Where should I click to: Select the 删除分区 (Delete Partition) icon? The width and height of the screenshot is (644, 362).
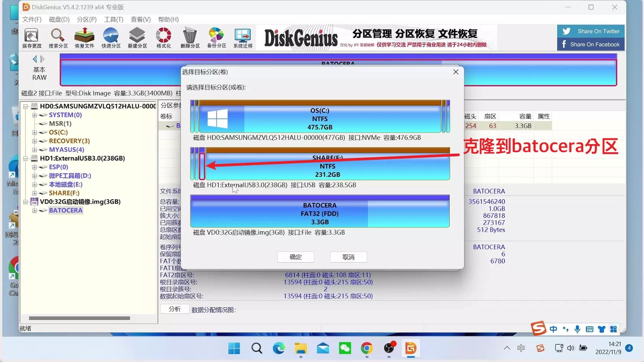(x=190, y=37)
